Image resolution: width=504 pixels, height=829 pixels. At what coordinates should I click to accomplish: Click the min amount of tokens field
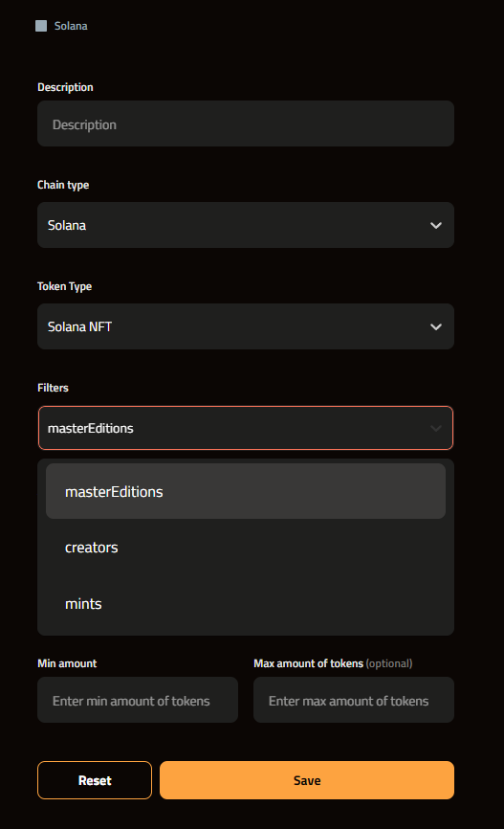[138, 700]
